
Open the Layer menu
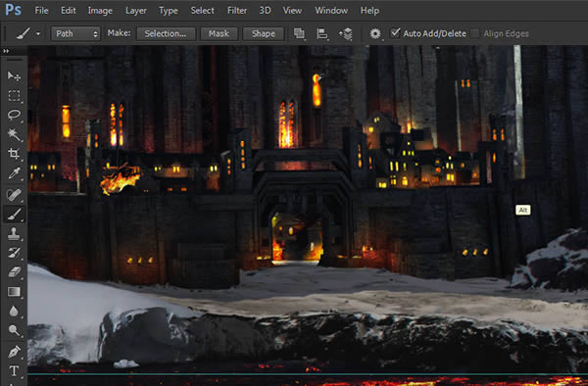pos(136,11)
